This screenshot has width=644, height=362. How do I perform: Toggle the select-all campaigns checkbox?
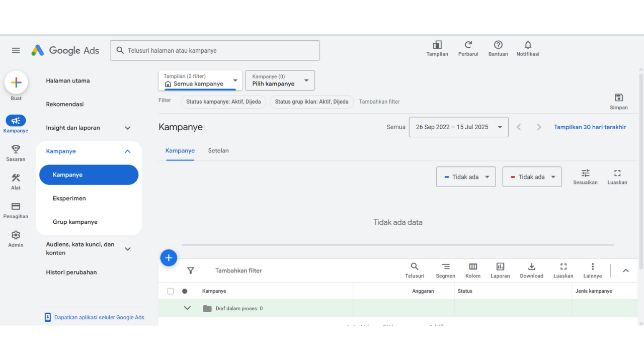(x=171, y=291)
